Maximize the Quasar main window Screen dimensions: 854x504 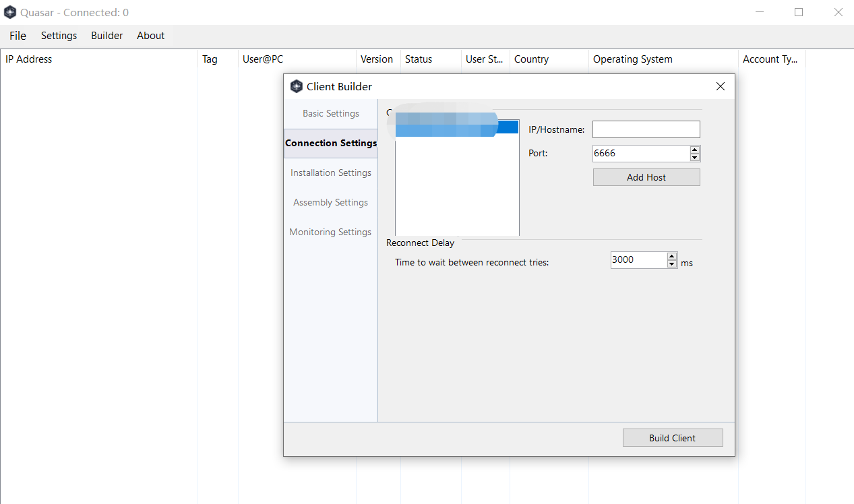(799, 12)
